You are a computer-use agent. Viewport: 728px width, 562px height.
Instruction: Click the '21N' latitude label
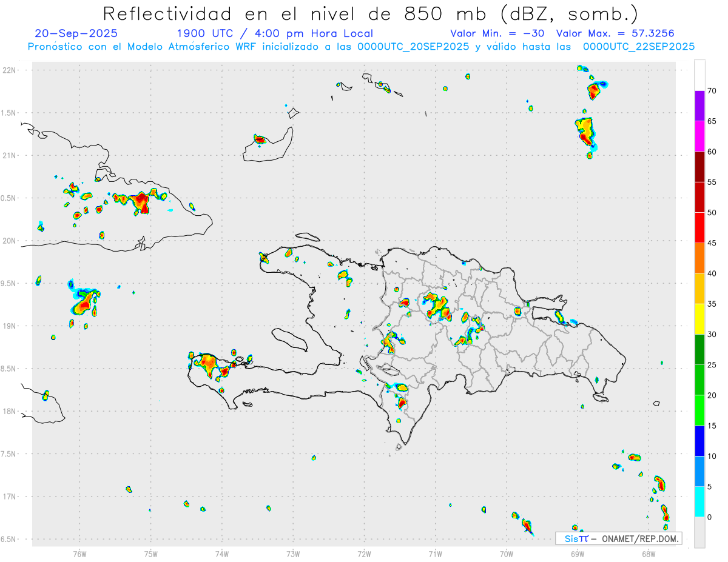pos(10,155)
